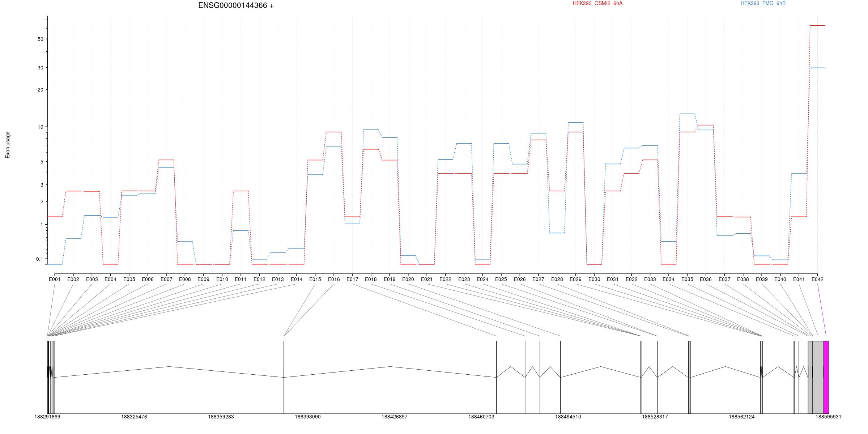Click exon label E036
Image resolution: width=868 pixels, height=434 pixels.
[x=706, y=279]
